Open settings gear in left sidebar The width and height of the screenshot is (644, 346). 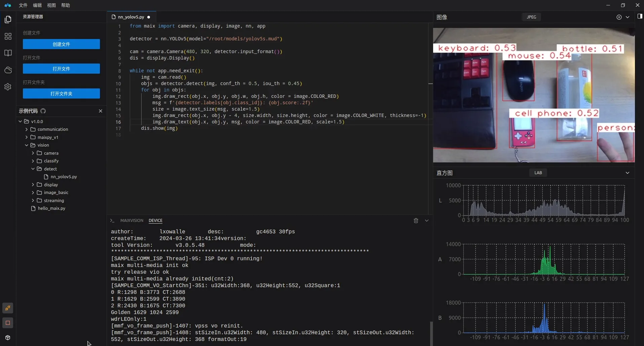tap(8, 87)
